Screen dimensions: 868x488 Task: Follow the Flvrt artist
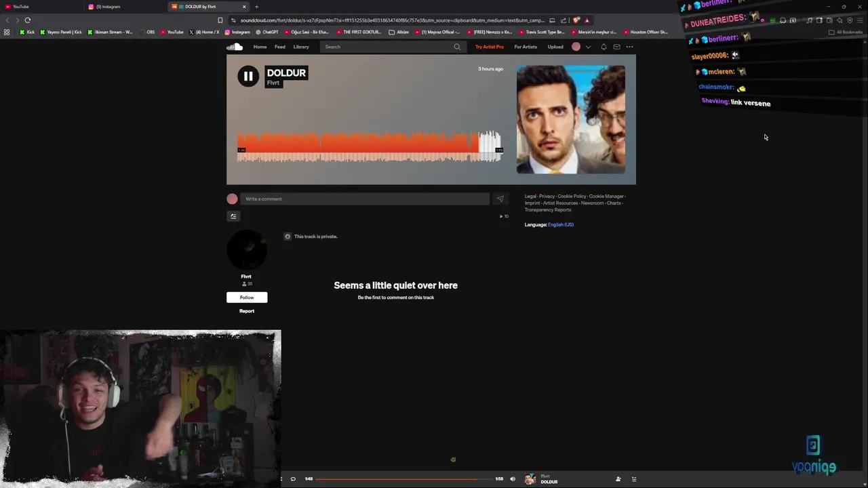[x=247, y=298]
